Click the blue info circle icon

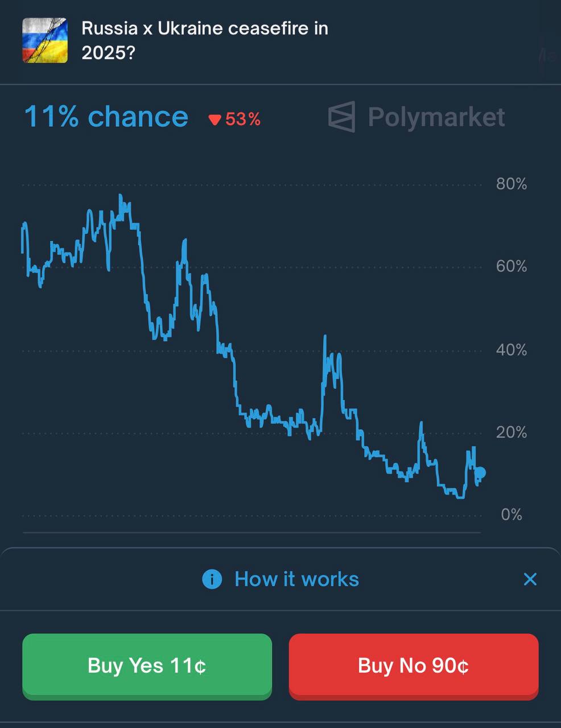point(212,580)
